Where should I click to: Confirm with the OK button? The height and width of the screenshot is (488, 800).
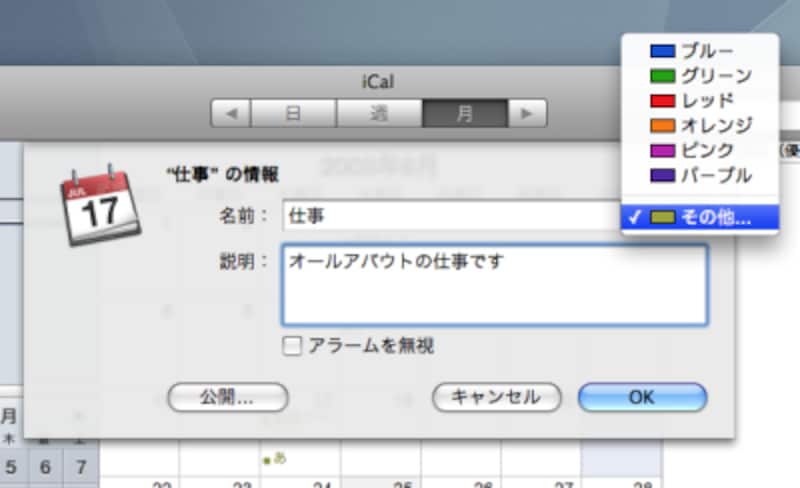[x=642, y=397]
